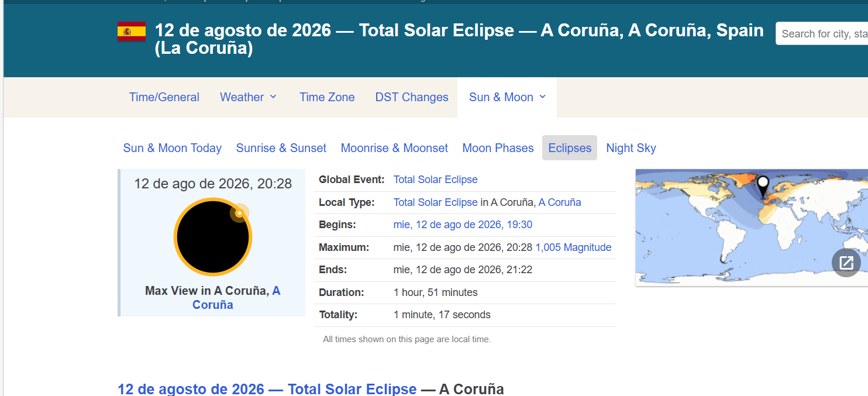Click the eclipse heading link at page bottom
The image size is (868, 396).
pos(267,389)
